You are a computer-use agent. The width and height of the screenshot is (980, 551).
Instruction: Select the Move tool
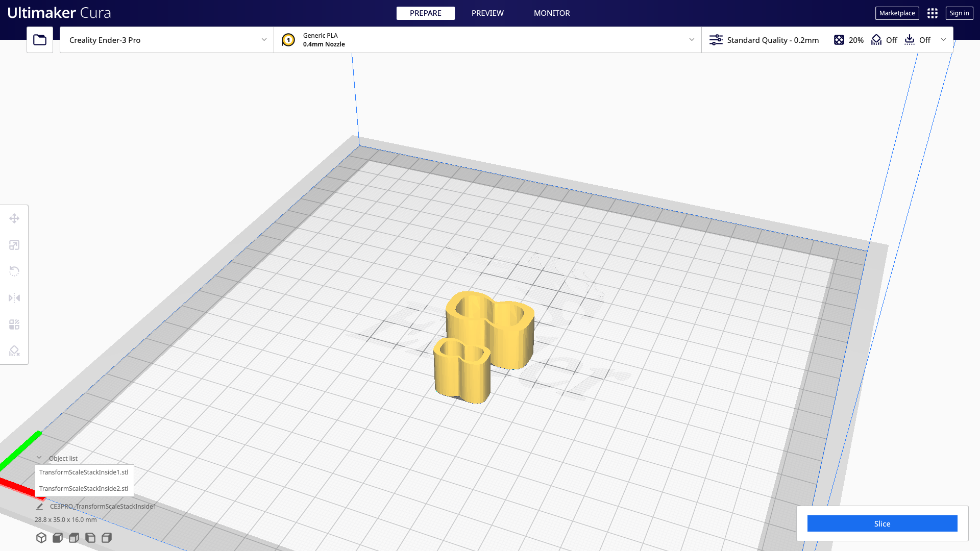14,218
